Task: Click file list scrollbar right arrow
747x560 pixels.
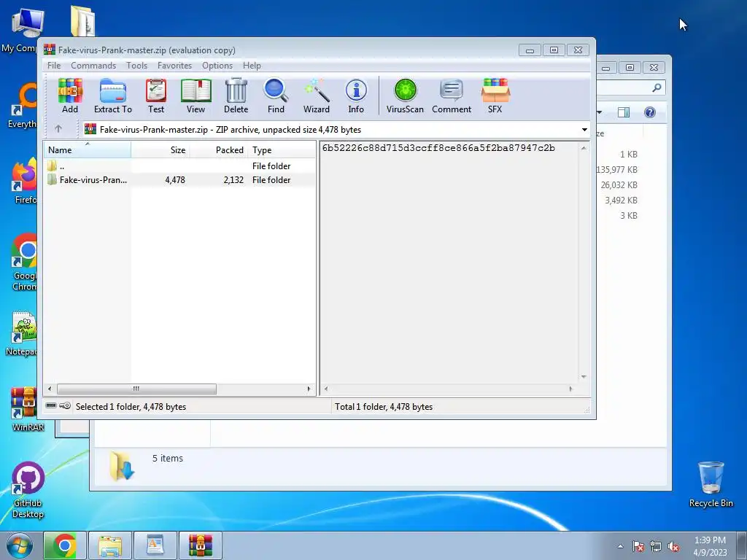Action: [309, 389]
